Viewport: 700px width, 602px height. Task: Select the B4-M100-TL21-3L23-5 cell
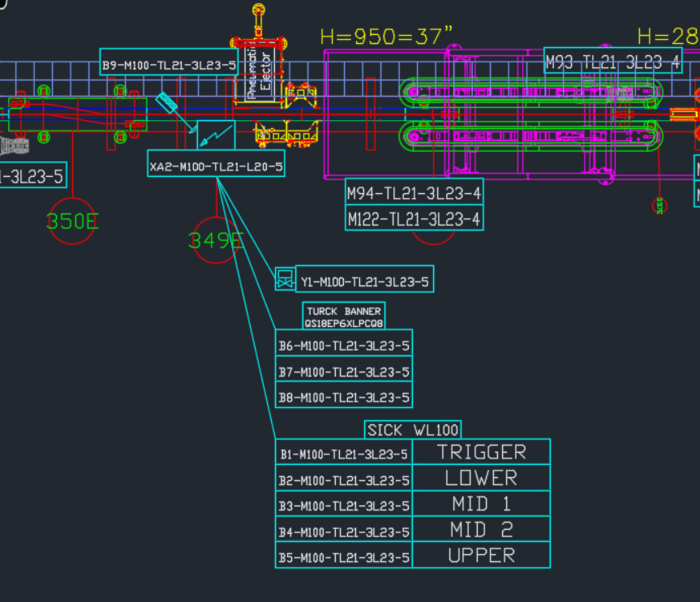coord(344,530)
